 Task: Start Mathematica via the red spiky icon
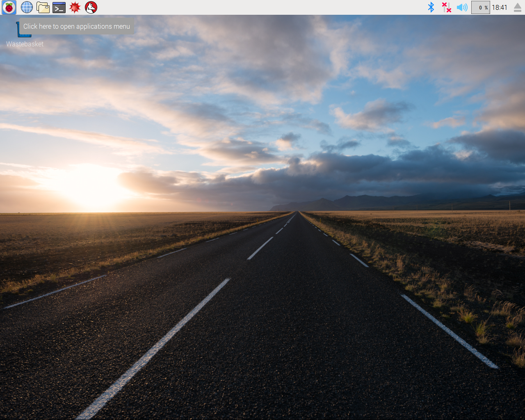pyautogui.click(x=75, y=7)
